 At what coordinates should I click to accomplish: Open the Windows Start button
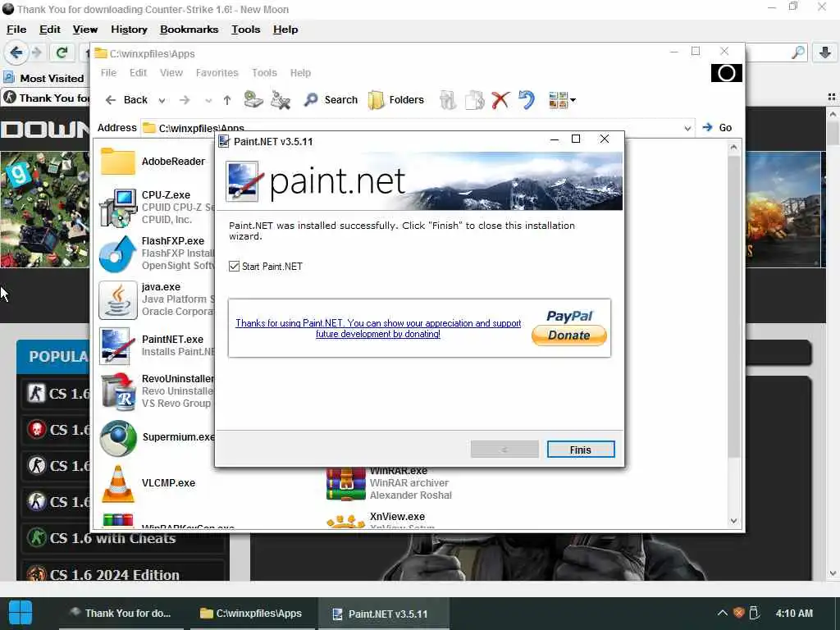[x=21, y=613]
